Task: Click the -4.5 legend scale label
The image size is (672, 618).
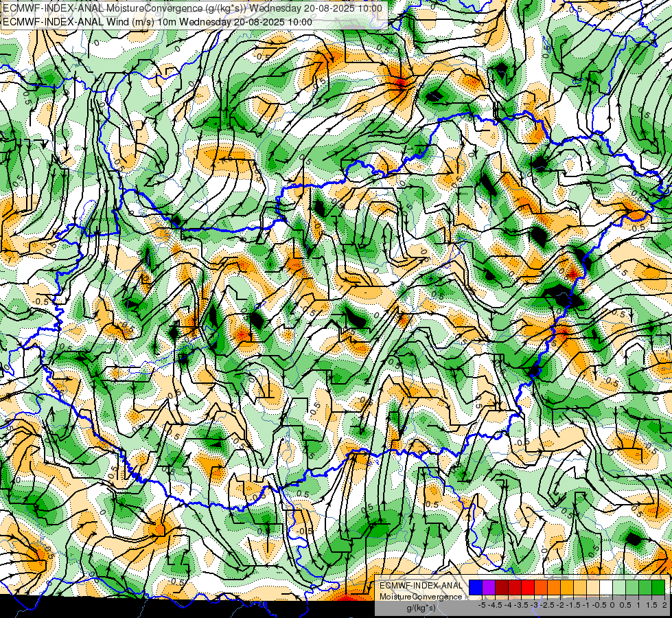Action: (495, 605)
